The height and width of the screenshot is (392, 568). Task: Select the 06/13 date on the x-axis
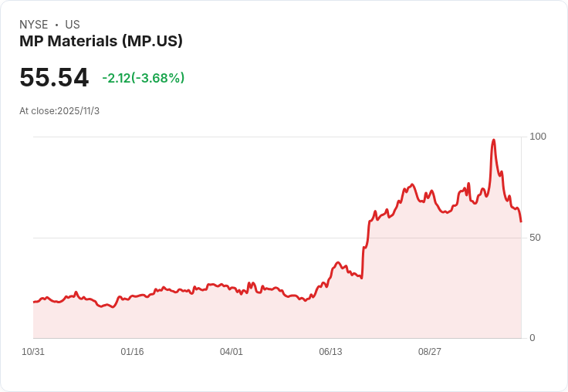330,352
